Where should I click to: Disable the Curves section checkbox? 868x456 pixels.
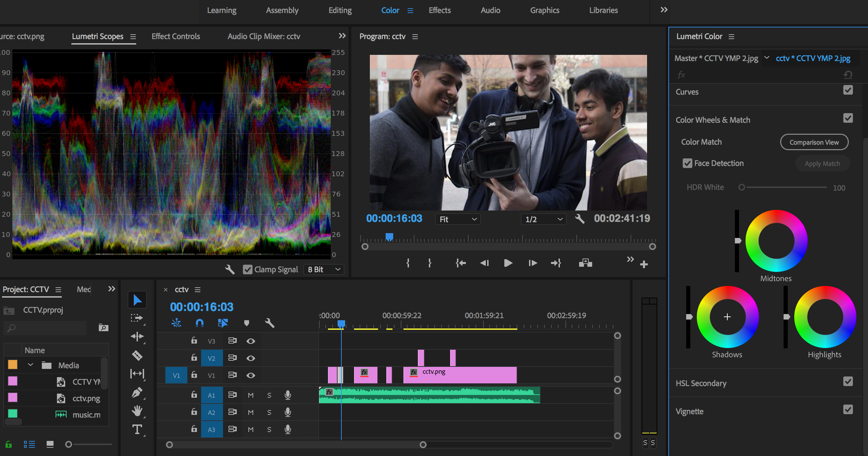pos(848,90)
